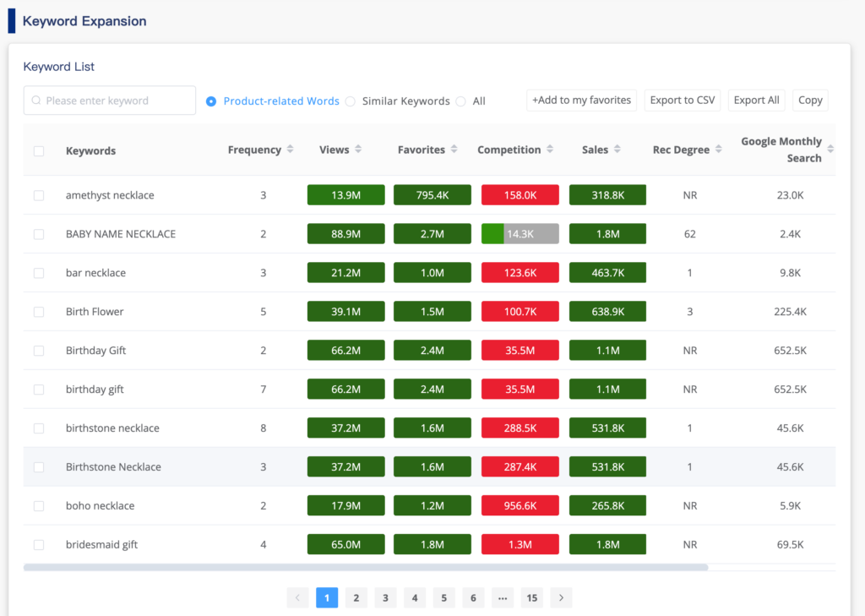Click the Competition column sort icon
865x616 pixels.
[550, 150]
